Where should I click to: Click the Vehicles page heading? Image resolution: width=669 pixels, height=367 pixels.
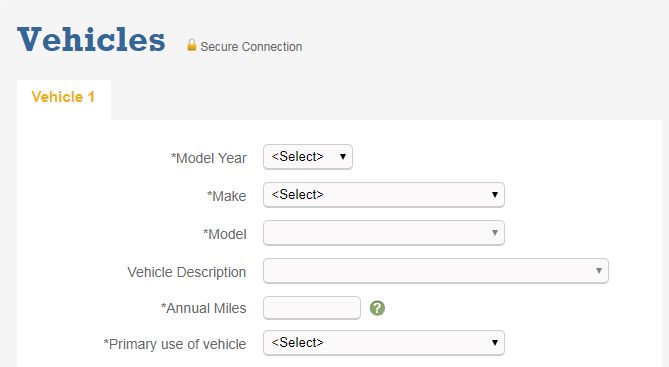91,40
